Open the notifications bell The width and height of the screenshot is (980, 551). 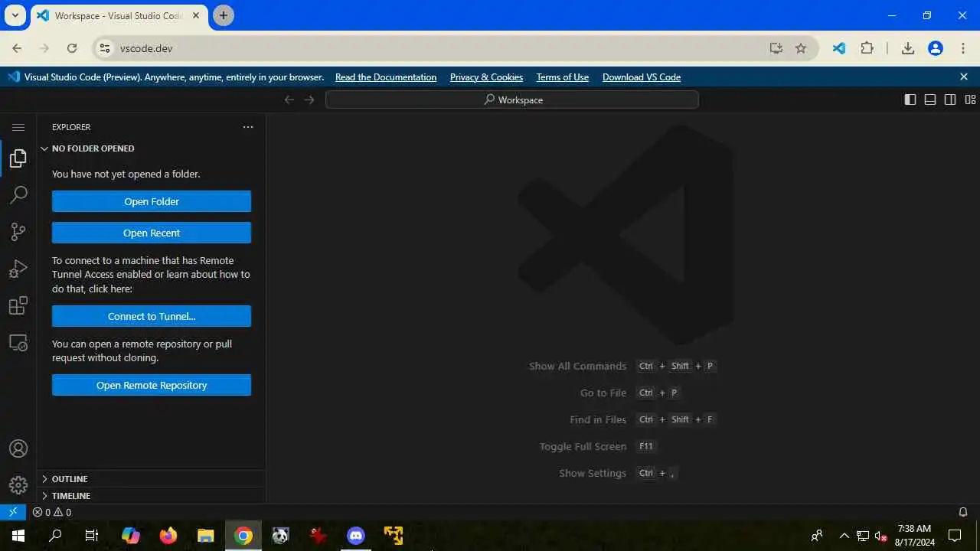point(963,512)
